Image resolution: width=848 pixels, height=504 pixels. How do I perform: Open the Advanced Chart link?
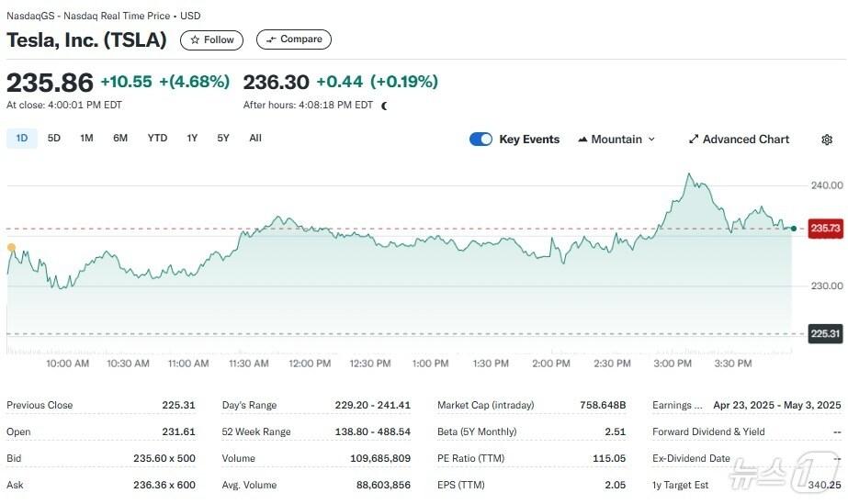(x=745, y=140)
